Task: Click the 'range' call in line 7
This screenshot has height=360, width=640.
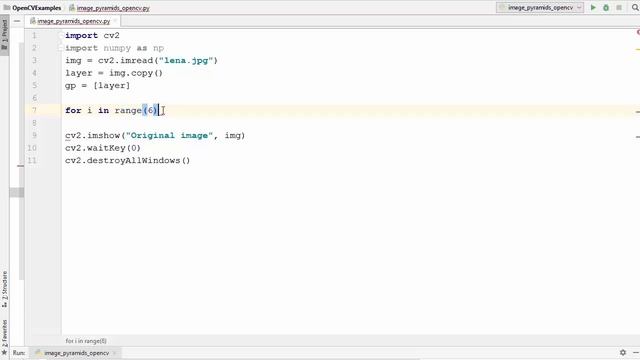Action: [128, 111]
